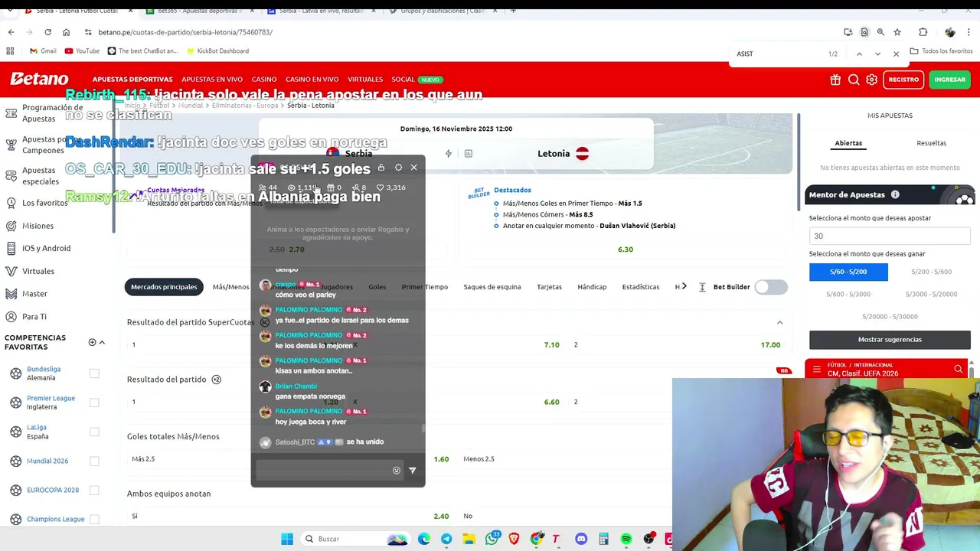Go to next find-in-page result

click(x=877, y=54)
